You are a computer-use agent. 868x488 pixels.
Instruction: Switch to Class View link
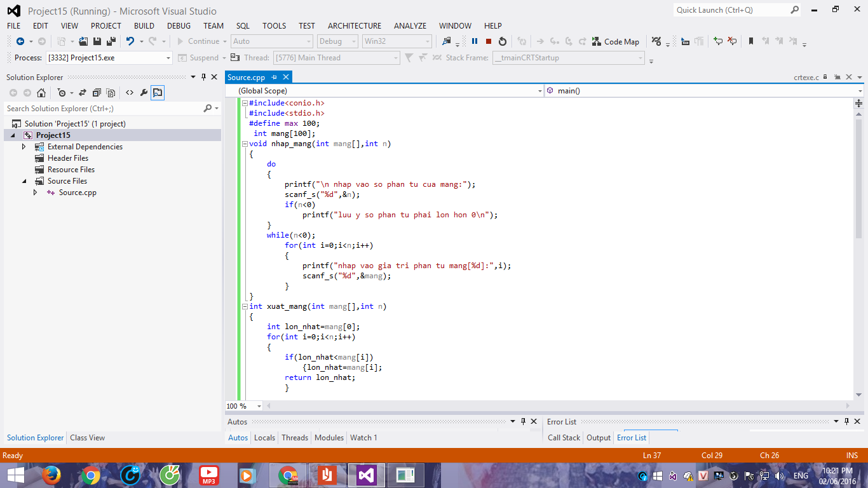pos(87,438)
